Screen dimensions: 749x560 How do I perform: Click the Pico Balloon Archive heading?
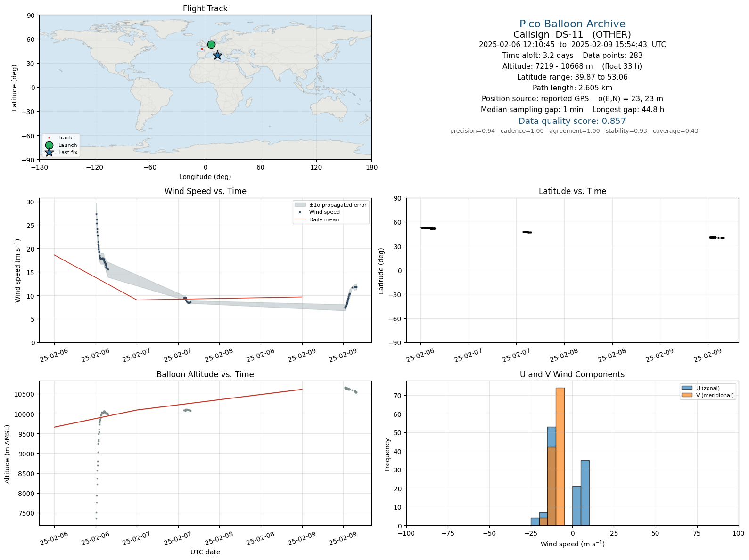(572, 24)
